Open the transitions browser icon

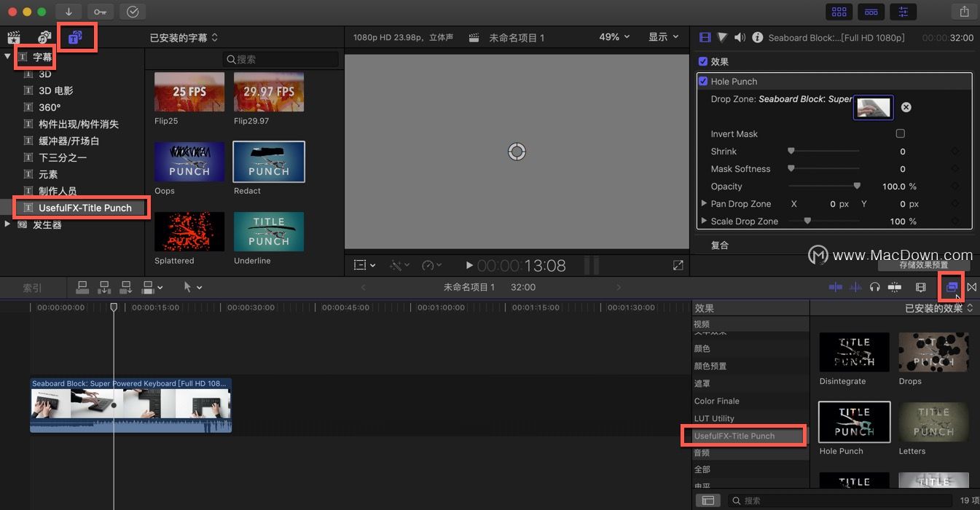pos(971,288)
